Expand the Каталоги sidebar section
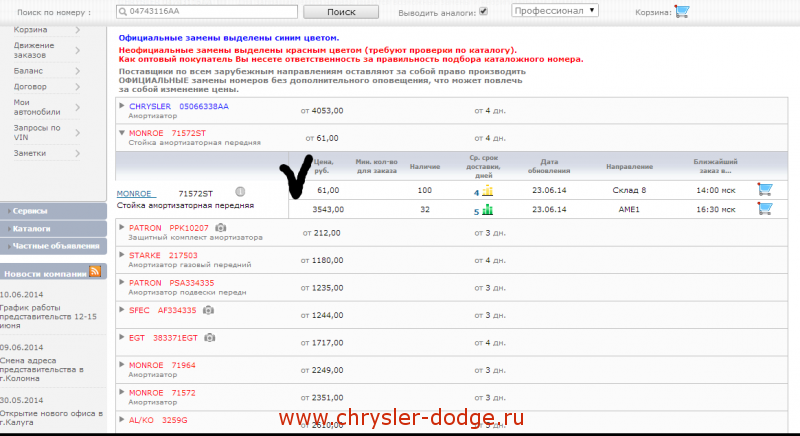The image size is (800, 436). [x=54, y=228]
